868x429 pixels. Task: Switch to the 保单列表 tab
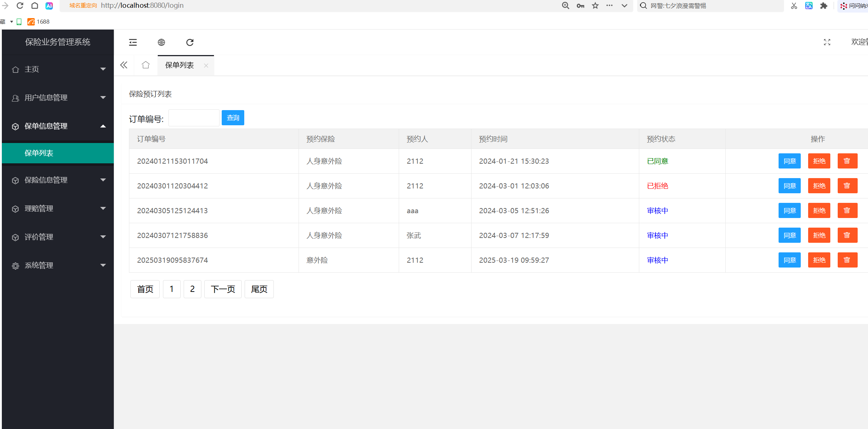(x=180, y=65)
